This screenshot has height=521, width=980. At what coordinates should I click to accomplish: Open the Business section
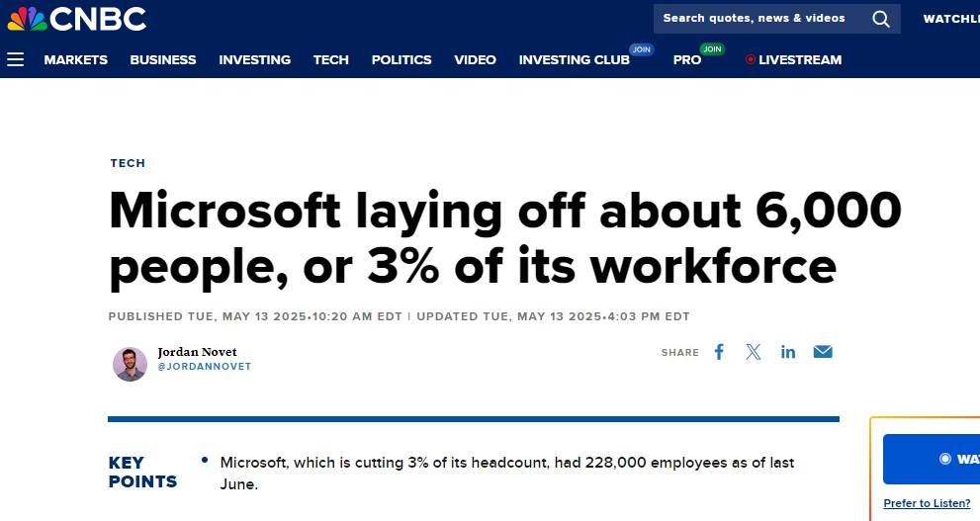pos(163,60)
